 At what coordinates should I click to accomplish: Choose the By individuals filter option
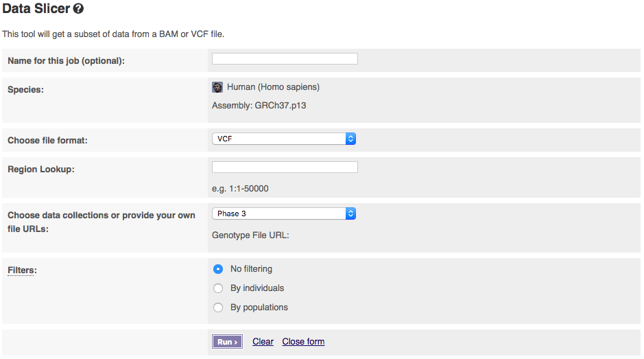click(218, 288)
